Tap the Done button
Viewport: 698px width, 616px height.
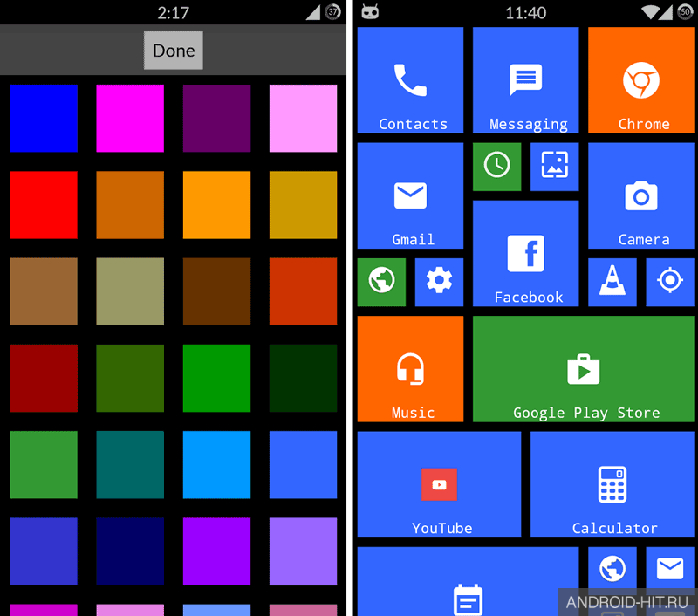point(173,50)
